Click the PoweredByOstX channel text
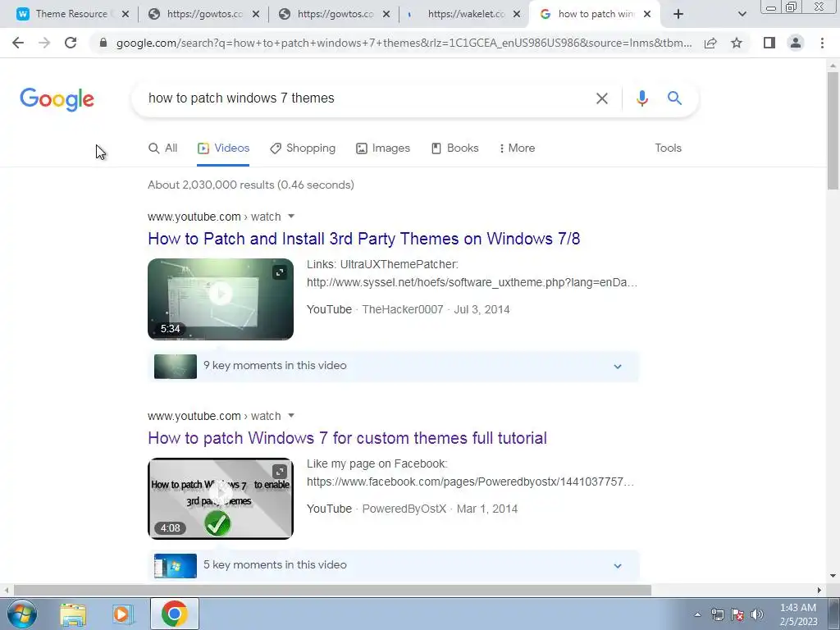This screenshot has height=630, width=840. point(404,509)
